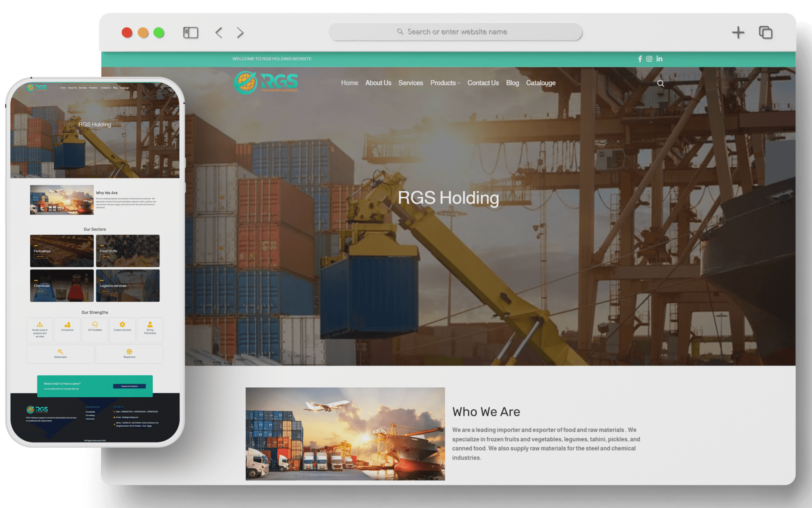Click Learn more under Logistics services

tap(106, 291)
